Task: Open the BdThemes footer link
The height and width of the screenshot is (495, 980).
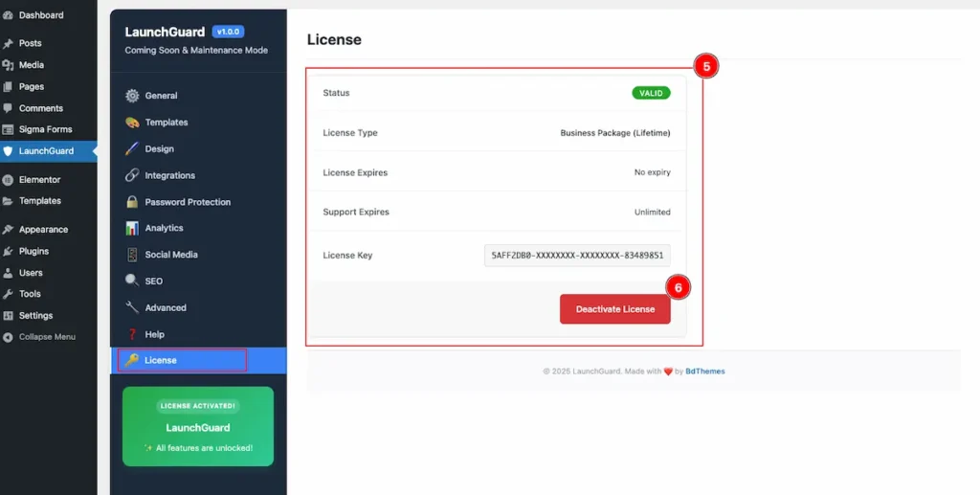Action: click(705, 371)
